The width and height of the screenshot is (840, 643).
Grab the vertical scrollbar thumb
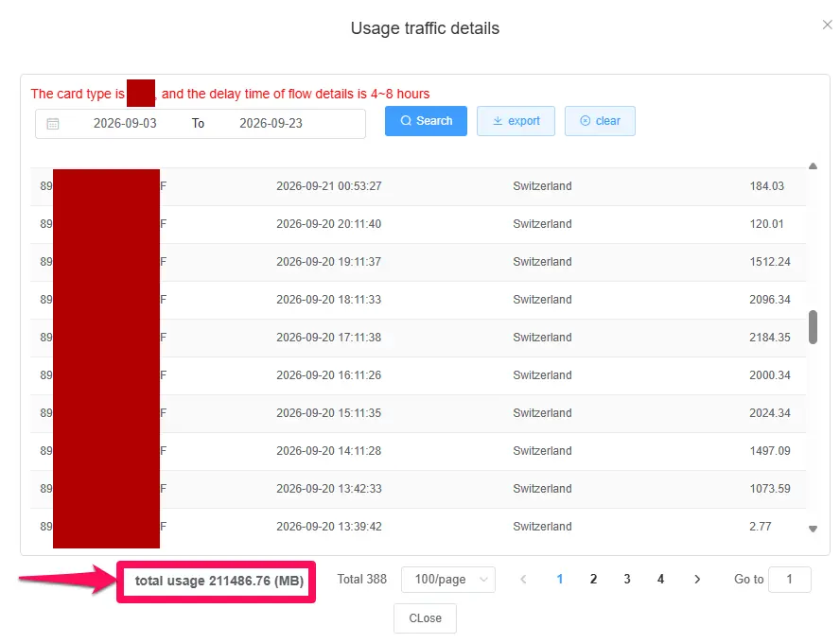point(813,326)
